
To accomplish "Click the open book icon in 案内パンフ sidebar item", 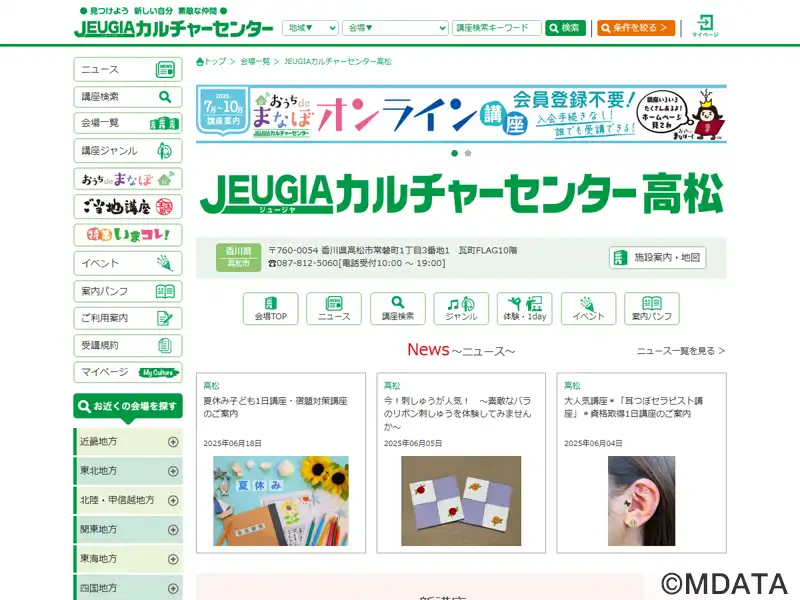I will (165, 291).
